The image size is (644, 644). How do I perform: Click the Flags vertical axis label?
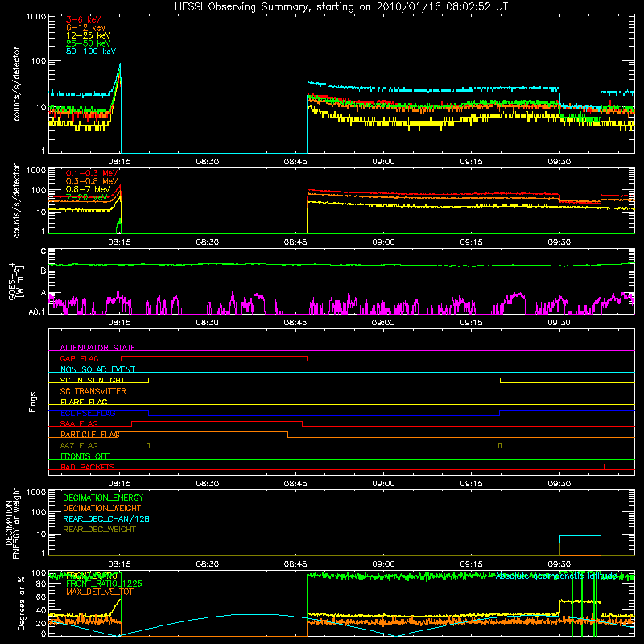click(x=33, y=402)
